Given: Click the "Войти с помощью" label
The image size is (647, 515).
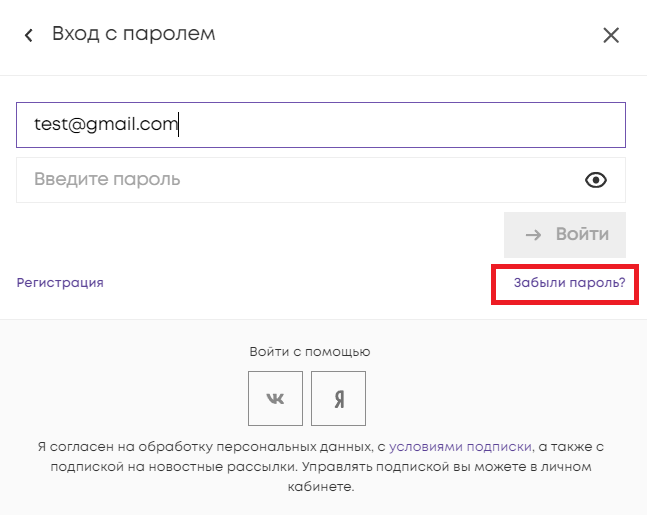Looking at the screenshot, I should pos(310,352).
